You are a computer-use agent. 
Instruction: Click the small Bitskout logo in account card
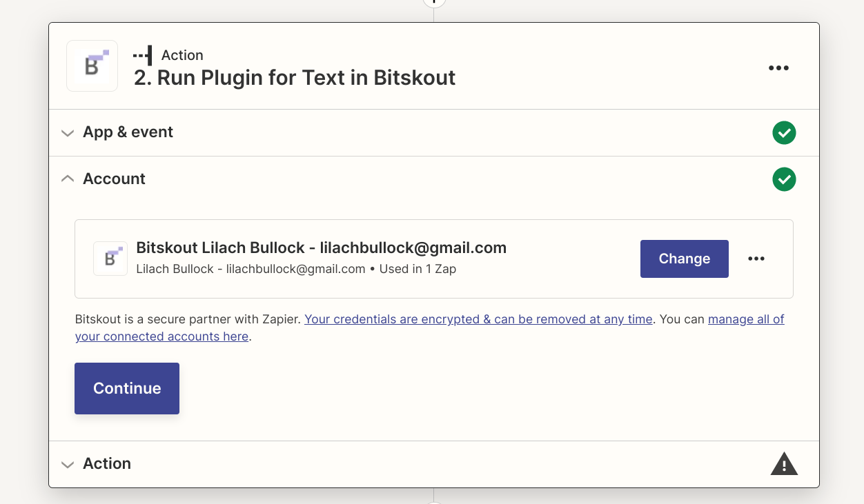coord(110,259)
